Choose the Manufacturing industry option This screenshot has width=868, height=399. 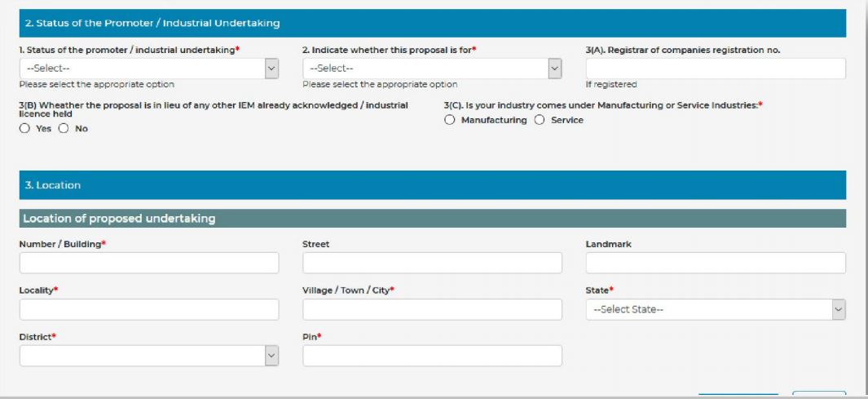click(x=451, y=121)
